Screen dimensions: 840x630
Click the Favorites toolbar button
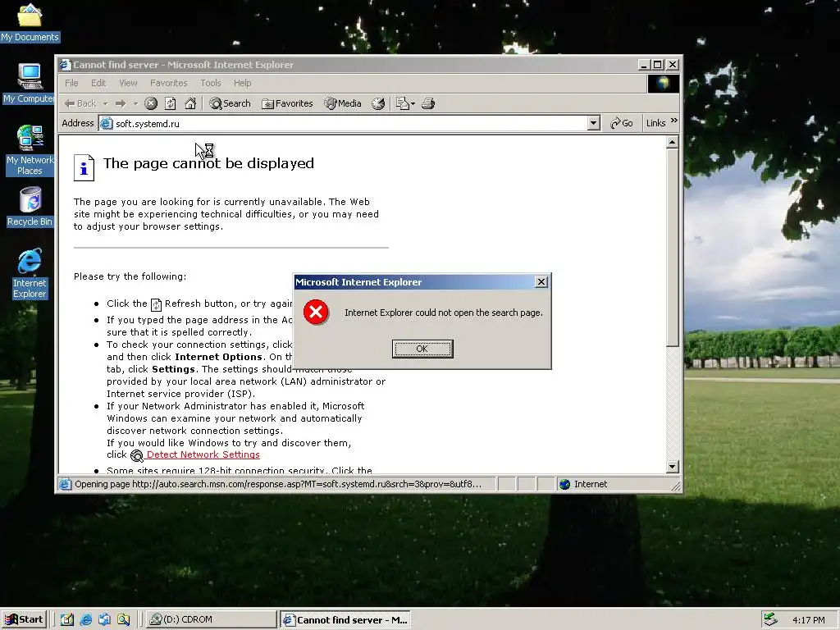tap(287, 103)
